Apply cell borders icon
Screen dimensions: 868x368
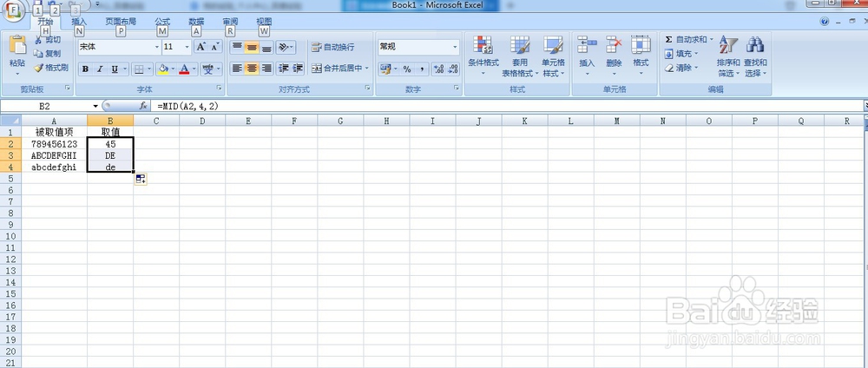[x=139, y=69]
